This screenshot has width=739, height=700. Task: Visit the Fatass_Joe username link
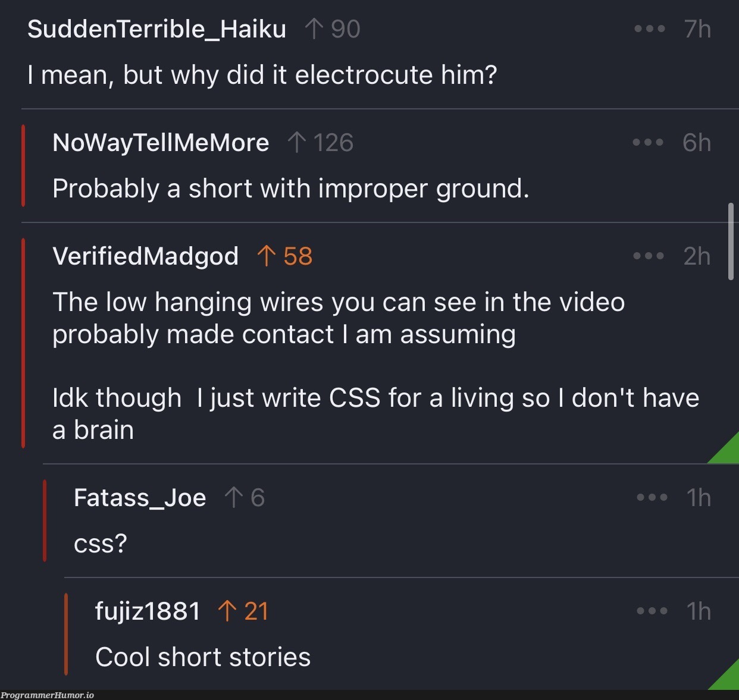(140, 498)
